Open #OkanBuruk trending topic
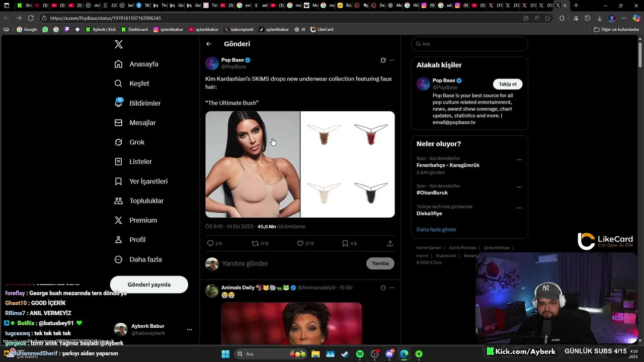Image resolution: width=644 pixels, height=362 pixels. pos(432,193)
